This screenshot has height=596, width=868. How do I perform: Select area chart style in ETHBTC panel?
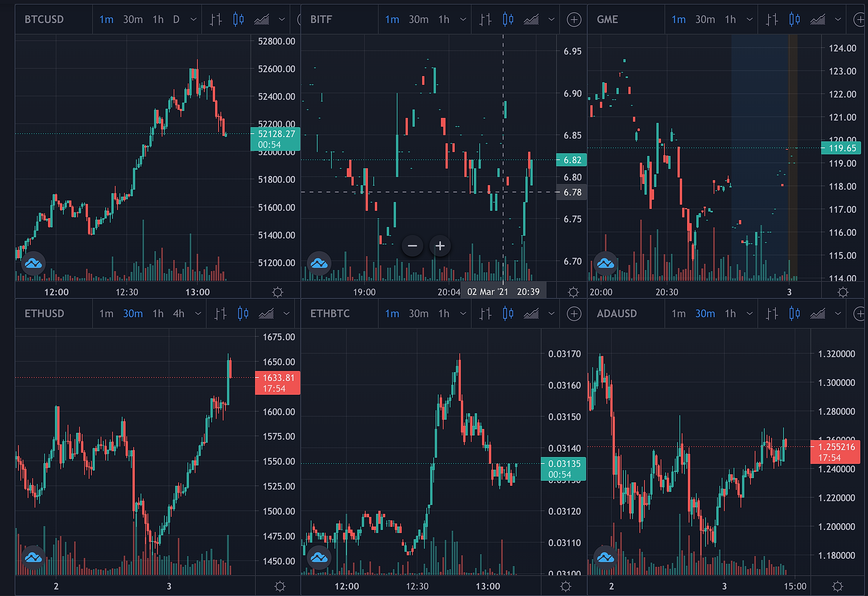tap(531, 313)
